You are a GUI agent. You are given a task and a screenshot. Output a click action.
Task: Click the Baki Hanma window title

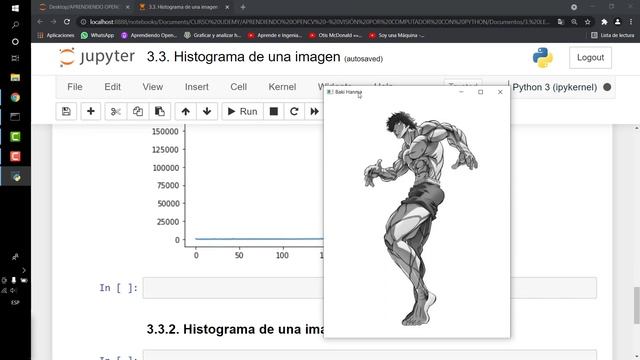349,92
